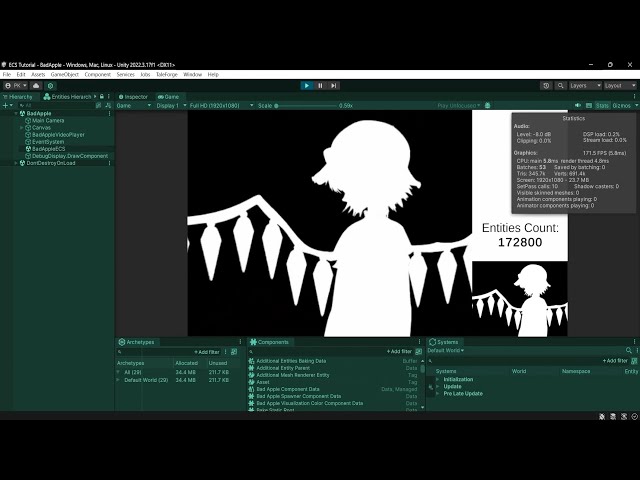This screenshot has width=640, height=480.
Task: Open the Layout dropdown
Action: tap(620, 86)
